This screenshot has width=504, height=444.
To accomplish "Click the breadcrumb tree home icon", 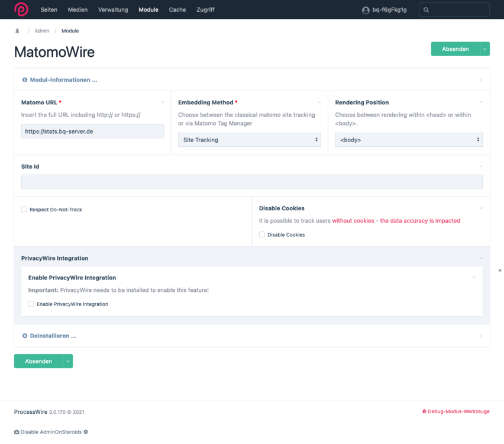I will [17, 31].
